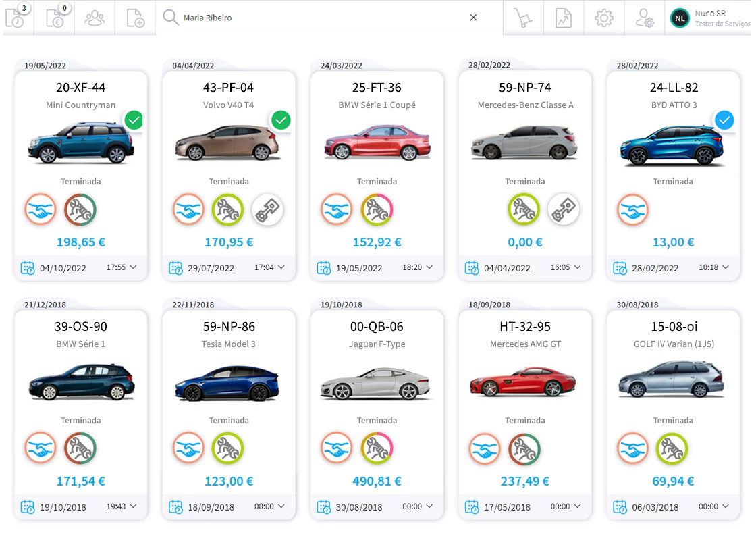Click handshake icon on 43-PF-04 card

point(188,210)
